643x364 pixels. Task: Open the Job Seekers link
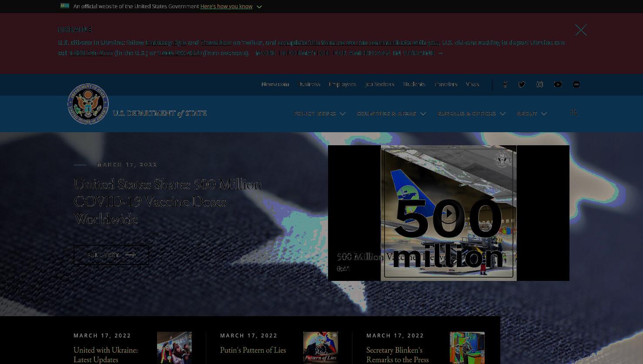(379, 84)
